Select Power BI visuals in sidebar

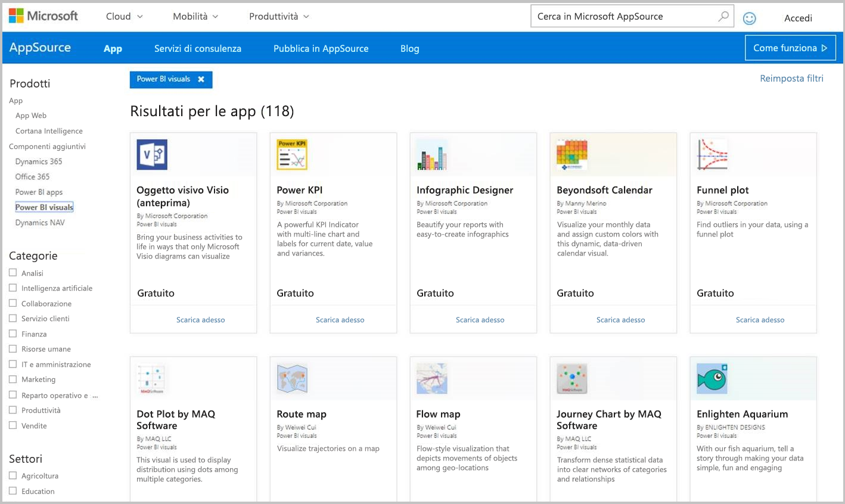pos(44,207)
